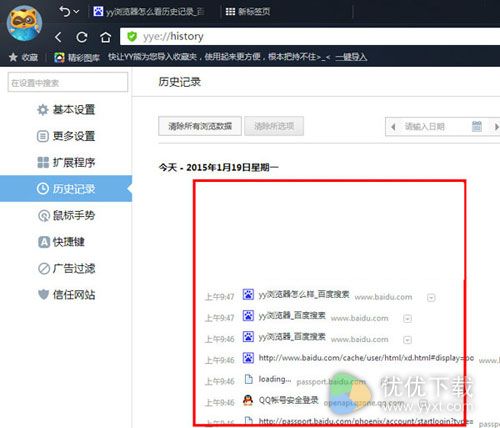Click the 清除所有浏览数据 button
Screen dimensions: 500x428
coord(200,126)
